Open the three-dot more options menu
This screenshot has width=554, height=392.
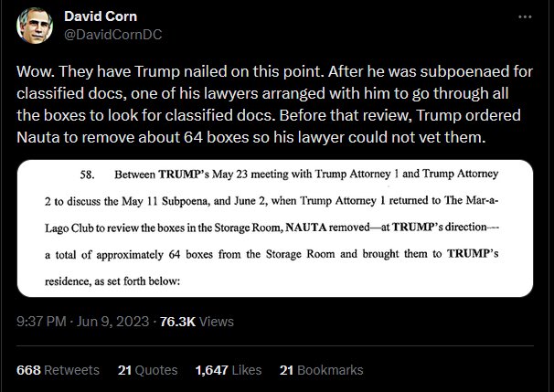click(525, 16)
